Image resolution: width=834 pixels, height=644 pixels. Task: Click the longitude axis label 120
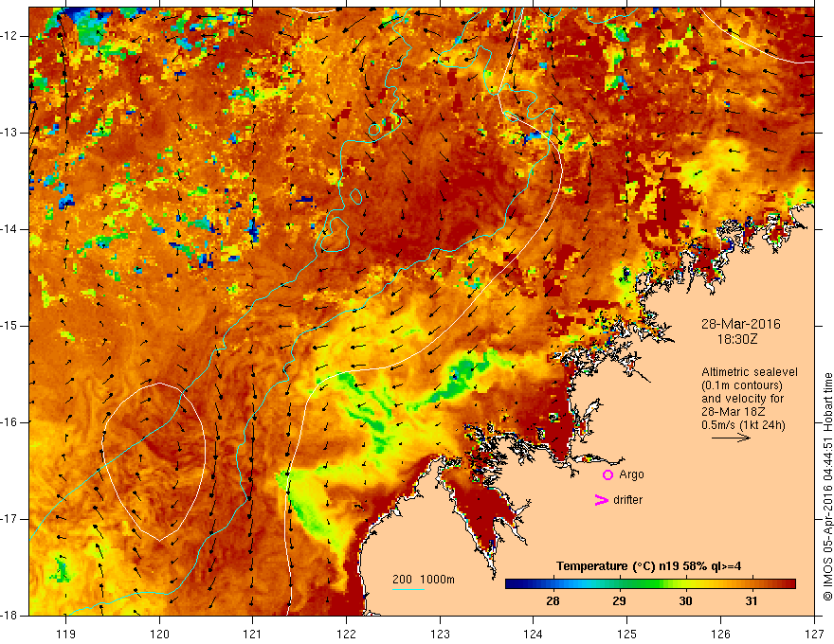click(159, 634)
